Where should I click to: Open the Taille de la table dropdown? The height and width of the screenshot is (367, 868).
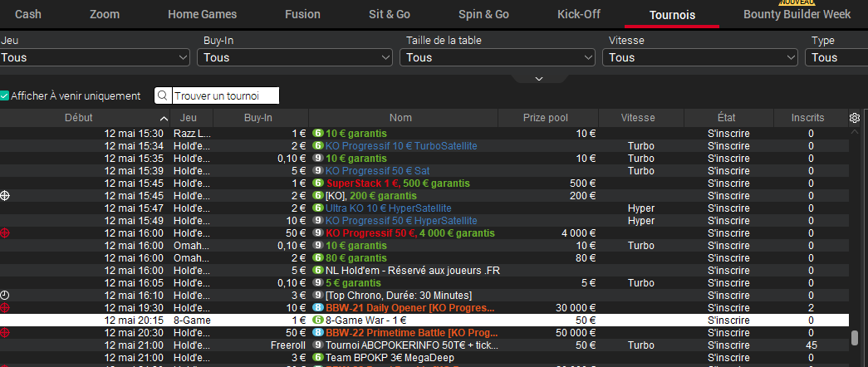coord(498,57)
